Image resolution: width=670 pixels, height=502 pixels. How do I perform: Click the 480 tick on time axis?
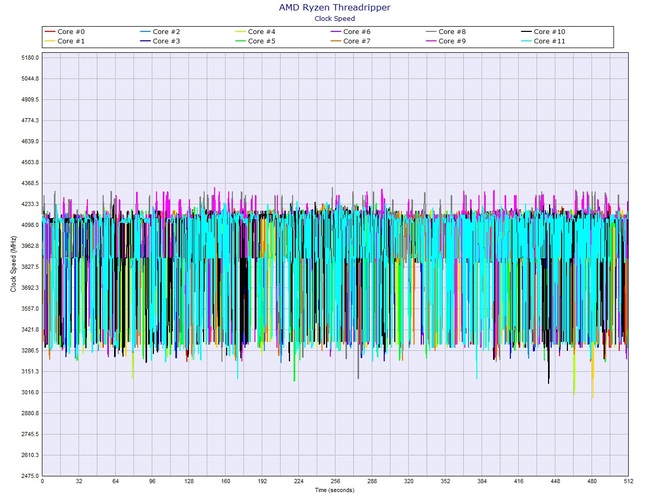(x=592, y=481)
